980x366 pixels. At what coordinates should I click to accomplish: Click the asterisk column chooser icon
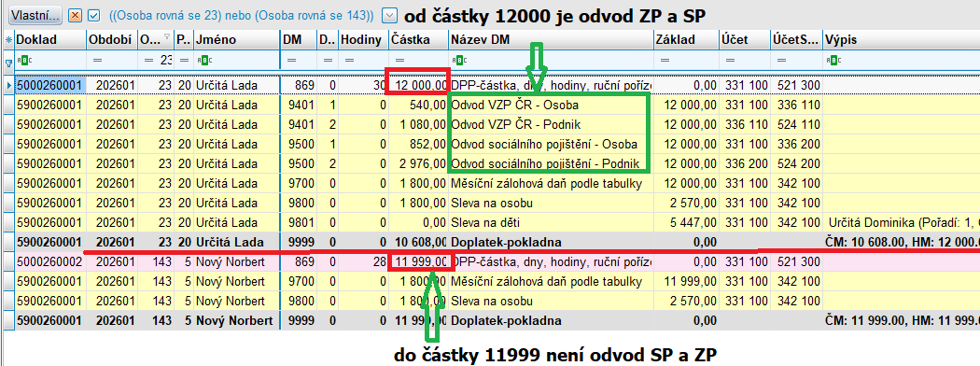click(8, 40)
